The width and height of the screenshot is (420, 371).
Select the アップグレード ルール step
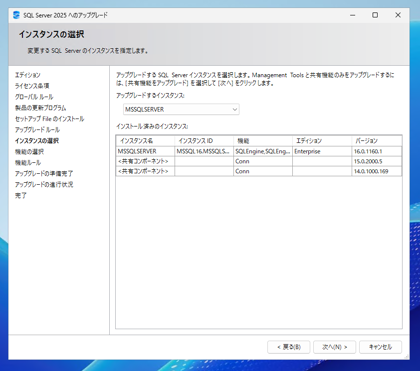click(37, 130)
